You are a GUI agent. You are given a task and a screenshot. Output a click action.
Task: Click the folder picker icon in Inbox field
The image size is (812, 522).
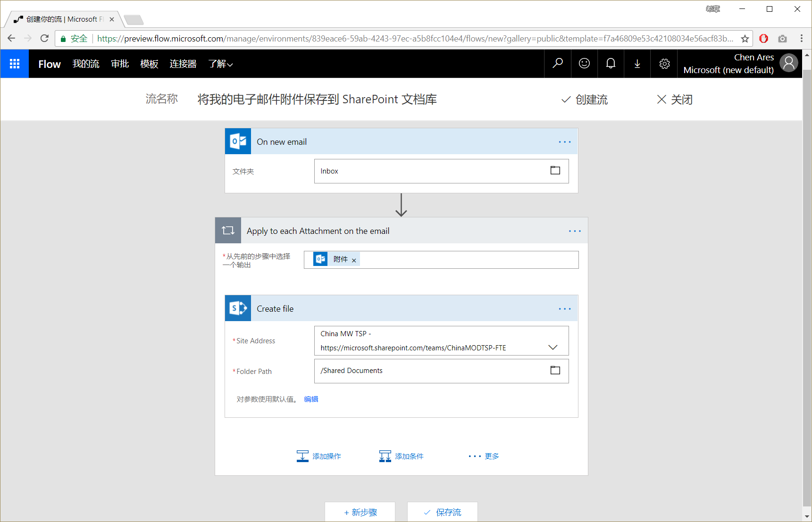(x=555, y=171)
